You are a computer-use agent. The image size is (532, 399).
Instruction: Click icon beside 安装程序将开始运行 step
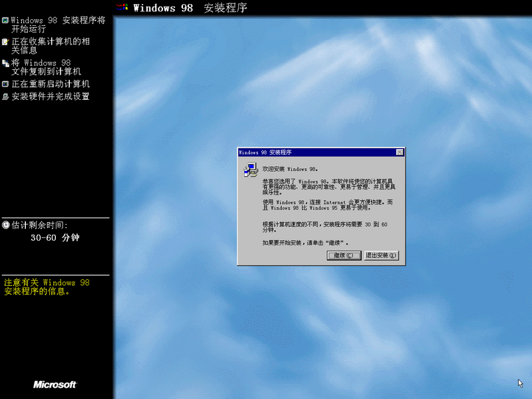(x=5, y=21)
